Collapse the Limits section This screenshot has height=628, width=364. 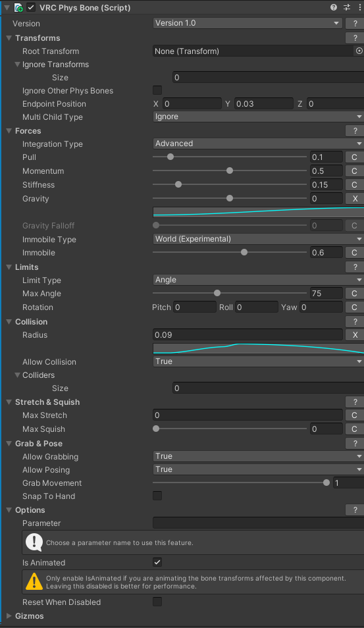pos(9,267)
